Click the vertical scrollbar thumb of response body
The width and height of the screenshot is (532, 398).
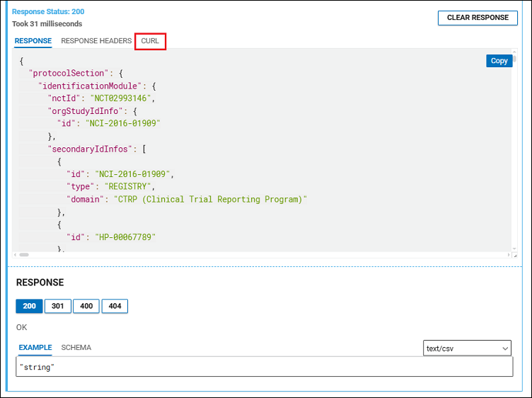[514, 59]
